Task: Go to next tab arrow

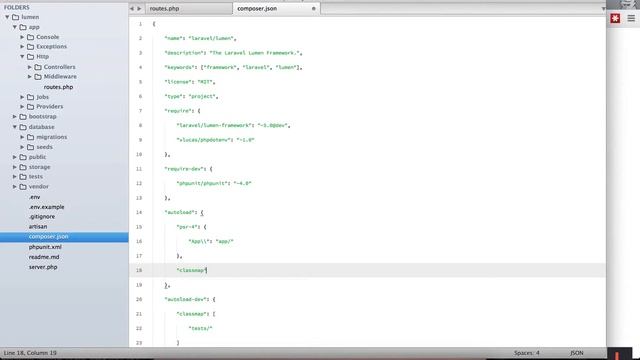Action: pyautogui.click(x=139, y=9)
